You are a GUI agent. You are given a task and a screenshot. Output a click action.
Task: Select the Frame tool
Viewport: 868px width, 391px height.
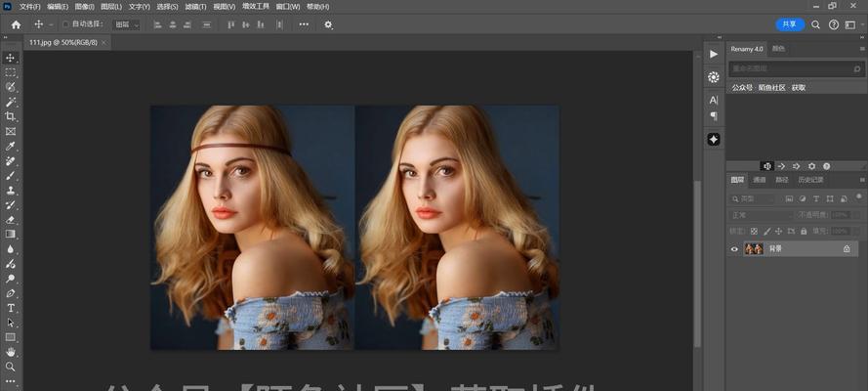pos(10,131)
